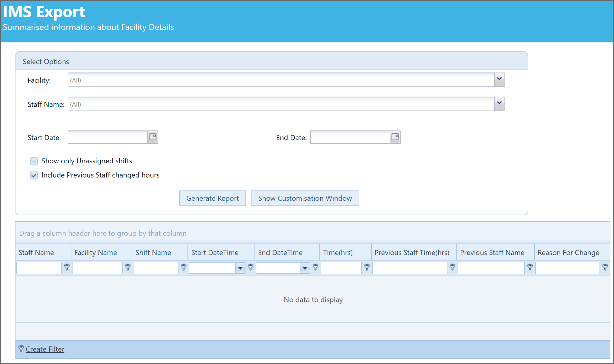The height and width of the screenshot is (364, 614).
Task: Open Start DateTime filter dropdown arrow
Action: [240, 268]
